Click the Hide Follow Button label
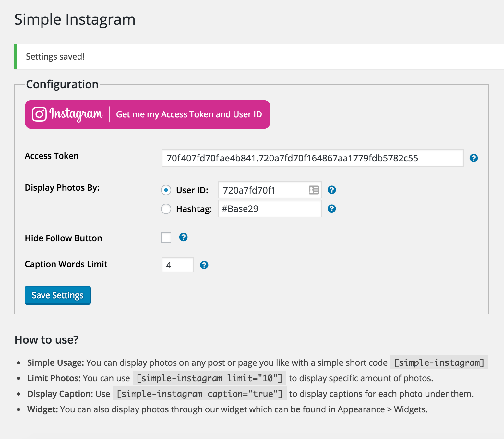 [x=64, y=238]
